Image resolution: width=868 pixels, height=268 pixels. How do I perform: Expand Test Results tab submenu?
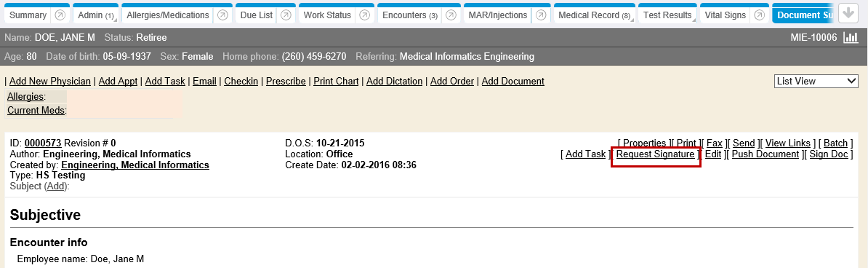[x=694, y=20]
